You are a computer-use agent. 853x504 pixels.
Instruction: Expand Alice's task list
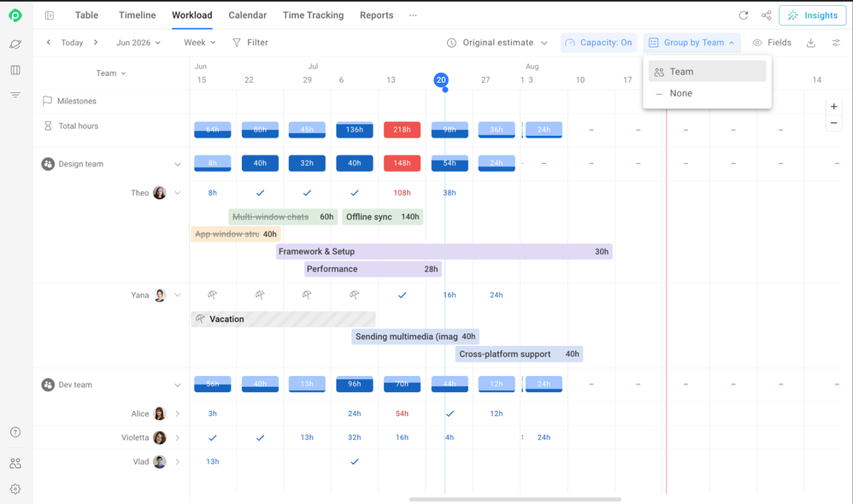click(177, 413)
